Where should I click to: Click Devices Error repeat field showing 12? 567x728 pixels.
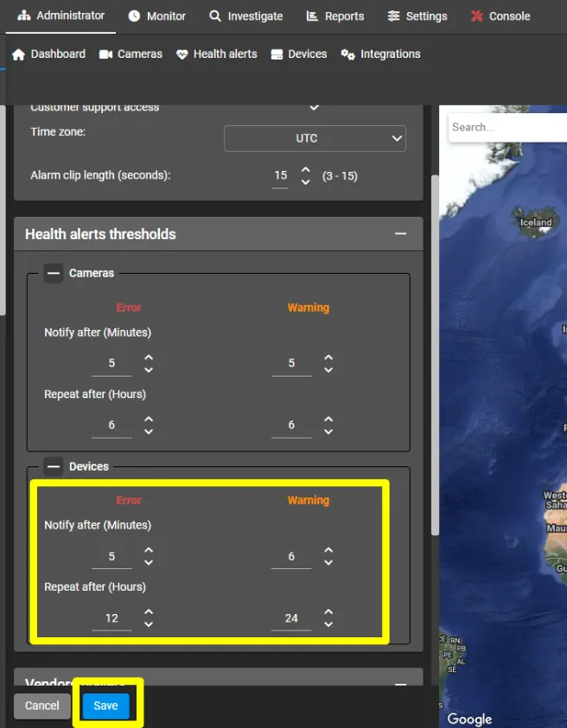coord(111,618)
